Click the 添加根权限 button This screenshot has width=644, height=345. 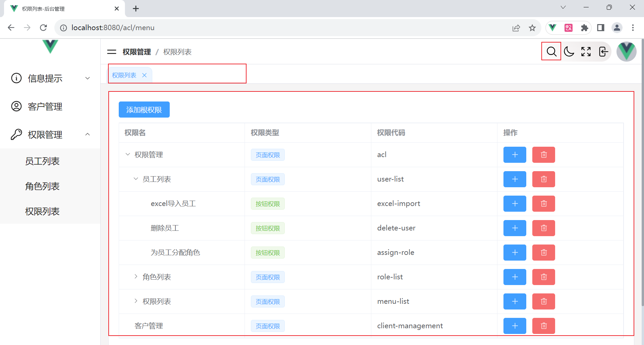tap(144, 110)
